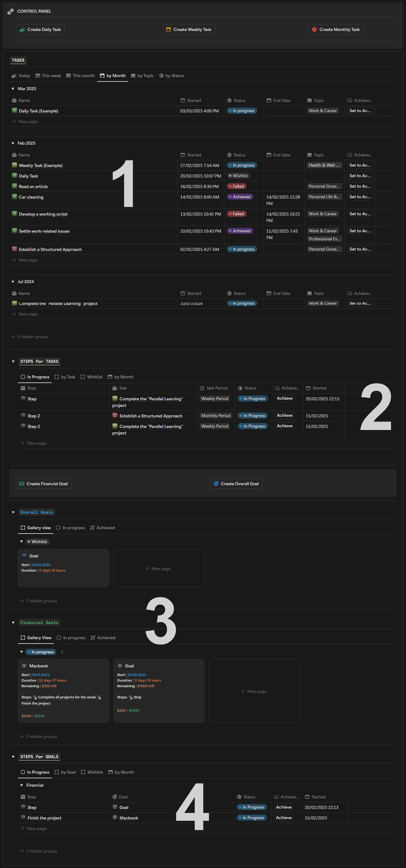
Task: Collapse the Feb 2025 group toggle
Action: pos(13,143)
